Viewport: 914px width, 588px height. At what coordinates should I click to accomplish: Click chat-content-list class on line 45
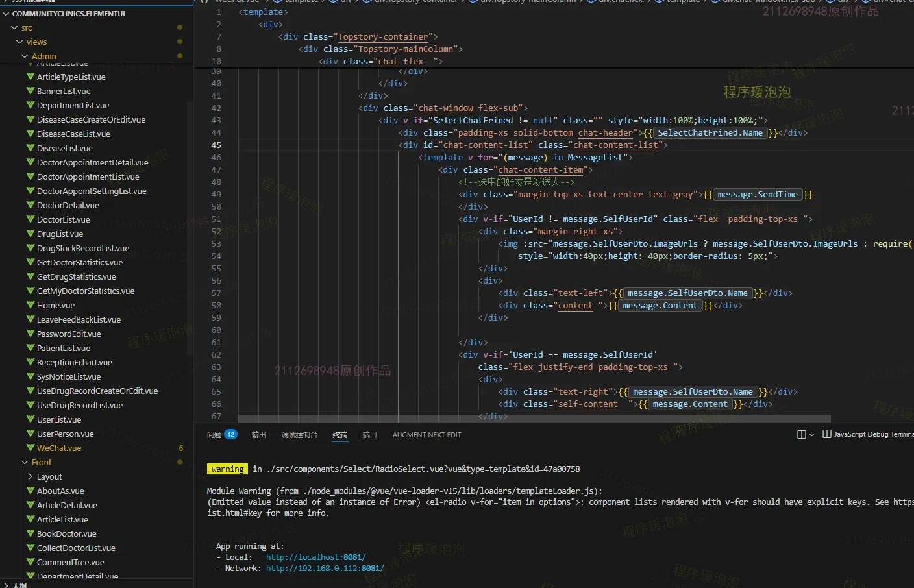click(615, 145)
